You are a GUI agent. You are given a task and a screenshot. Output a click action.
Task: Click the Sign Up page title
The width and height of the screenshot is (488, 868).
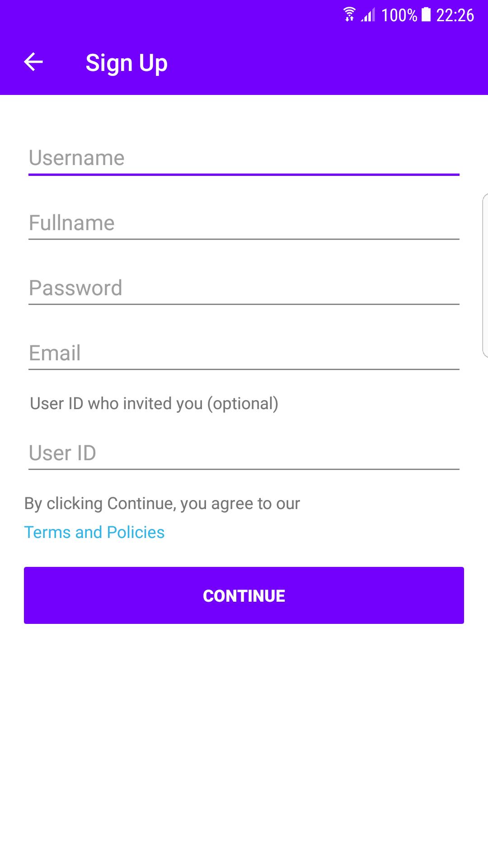click(127, 63)
